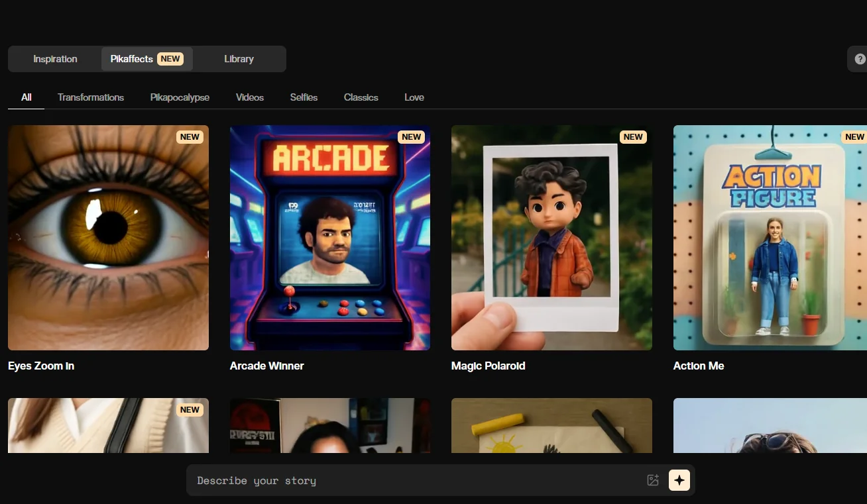The height and width of the screenshot is (504, 867).
Task: Open second-row thumbnail with cream sweater
Action: pyautogui.click(x=108, y=425)
